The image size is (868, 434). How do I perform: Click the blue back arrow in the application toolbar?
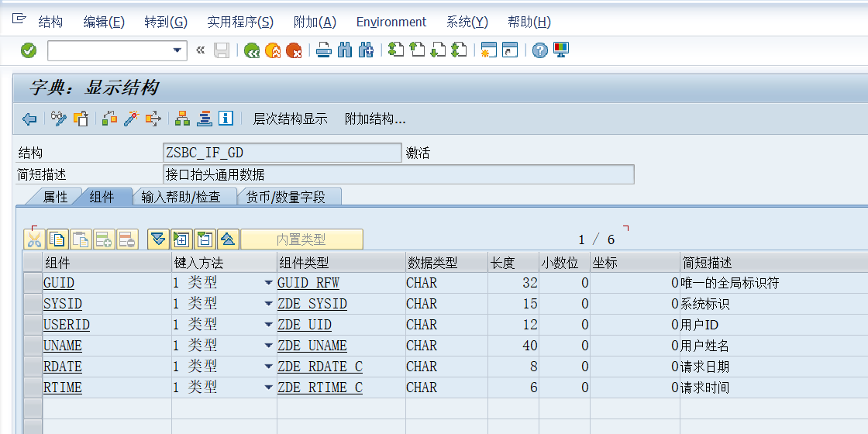coord(29,119)
